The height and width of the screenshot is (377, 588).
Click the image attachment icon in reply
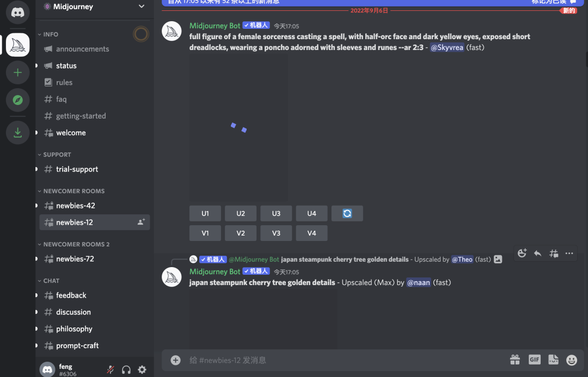pyautogui.click(x=498, y=259)
